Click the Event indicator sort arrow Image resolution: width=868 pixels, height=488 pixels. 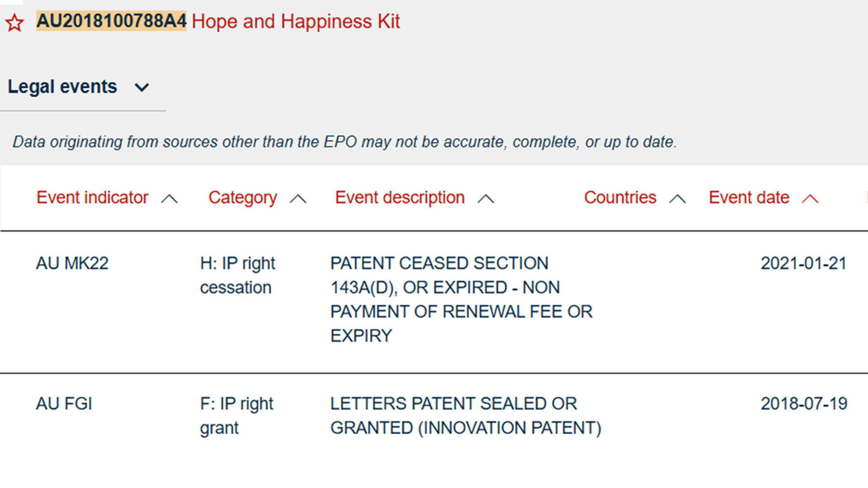(169, 199)
